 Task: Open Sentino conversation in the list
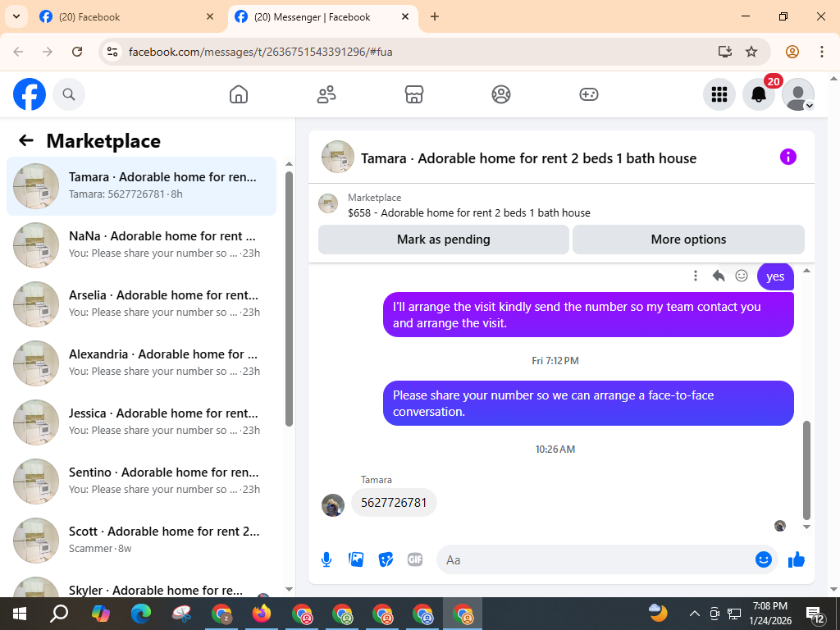coord(141,481)
